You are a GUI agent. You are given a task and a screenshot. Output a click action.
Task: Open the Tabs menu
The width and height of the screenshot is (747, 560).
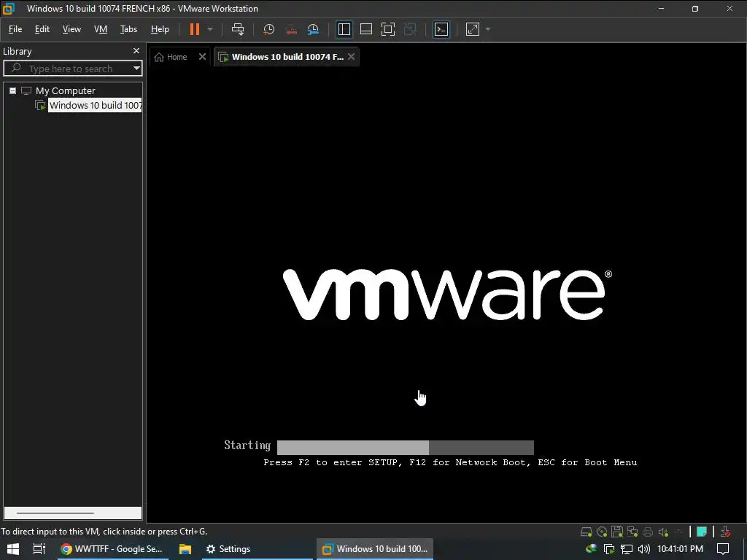click(128, 29)
